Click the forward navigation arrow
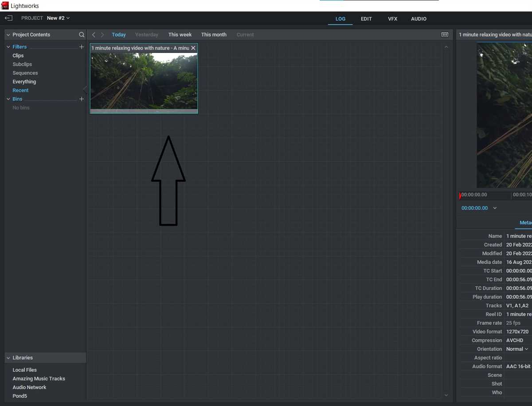The height and width of the screenshot is (406, 532). 102,35
